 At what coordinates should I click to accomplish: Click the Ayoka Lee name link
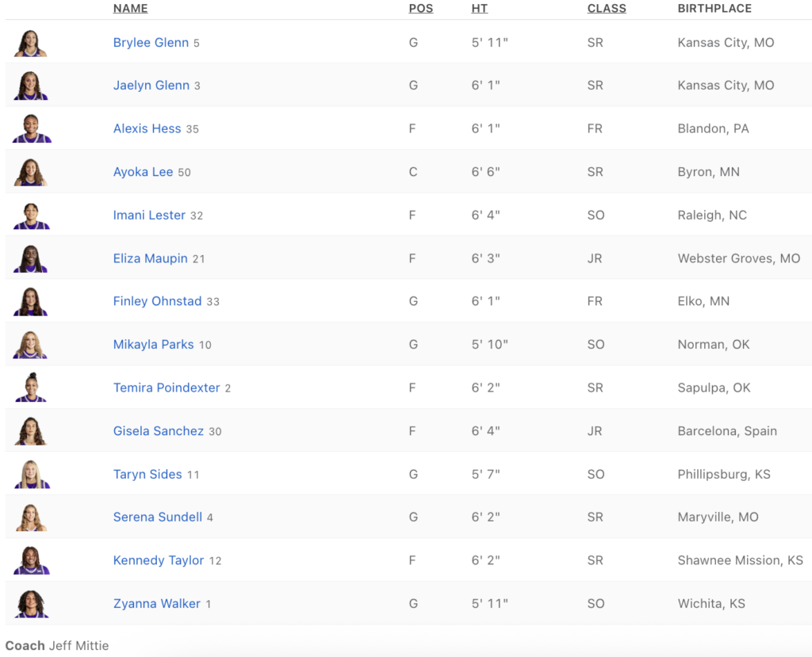[x=143, y=172]
